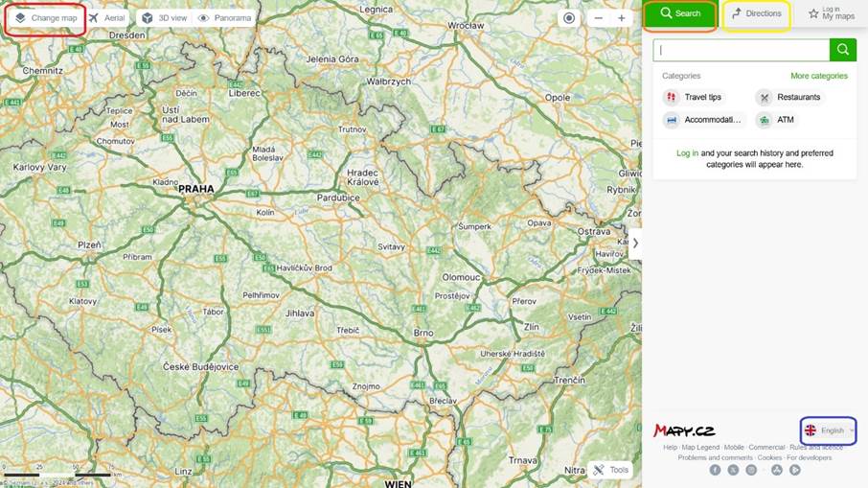Open the Facebook social icon

[x=715, y=470]
